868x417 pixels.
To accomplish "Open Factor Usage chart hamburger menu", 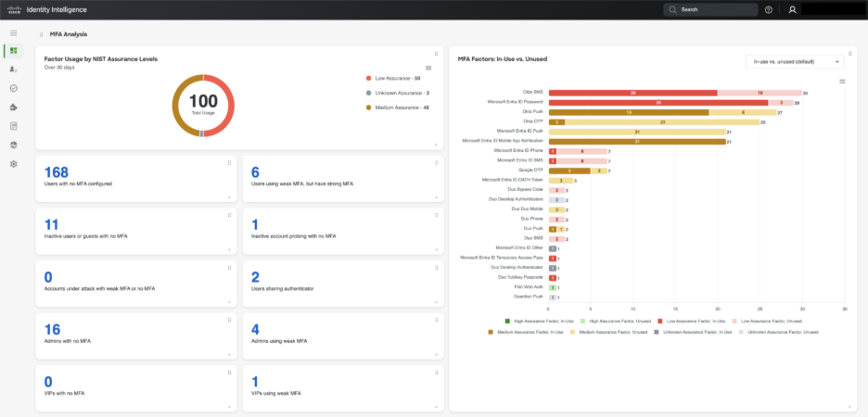I will tap(428, 68).
